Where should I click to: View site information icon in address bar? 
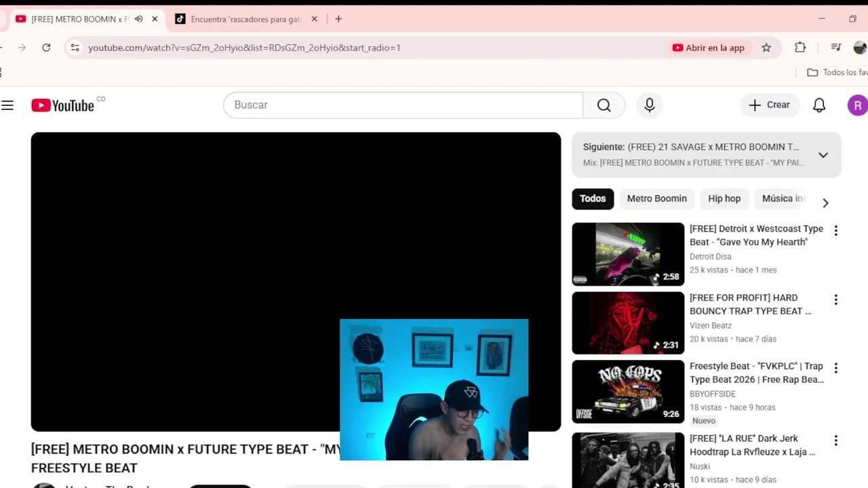(75, 47)
